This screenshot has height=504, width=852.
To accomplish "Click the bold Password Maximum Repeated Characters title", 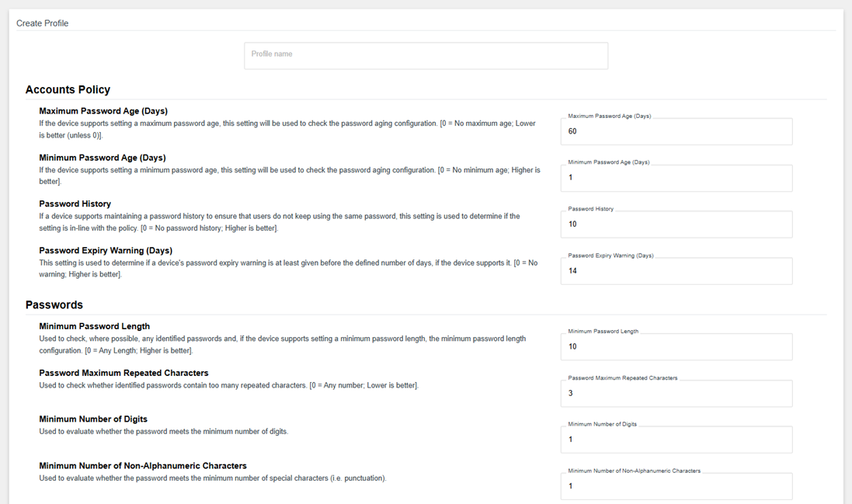I will point(123,373).
